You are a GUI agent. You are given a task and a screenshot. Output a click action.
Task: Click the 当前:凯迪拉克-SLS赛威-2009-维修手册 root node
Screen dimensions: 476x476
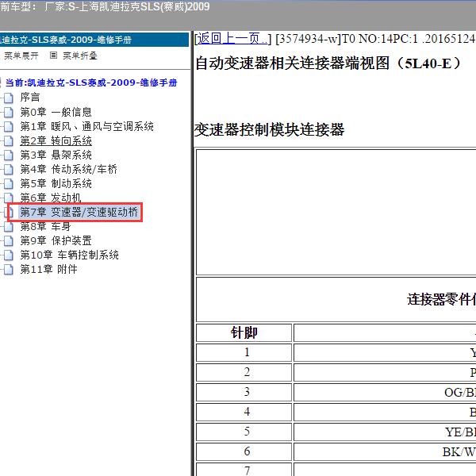click(x=91, y=83)
